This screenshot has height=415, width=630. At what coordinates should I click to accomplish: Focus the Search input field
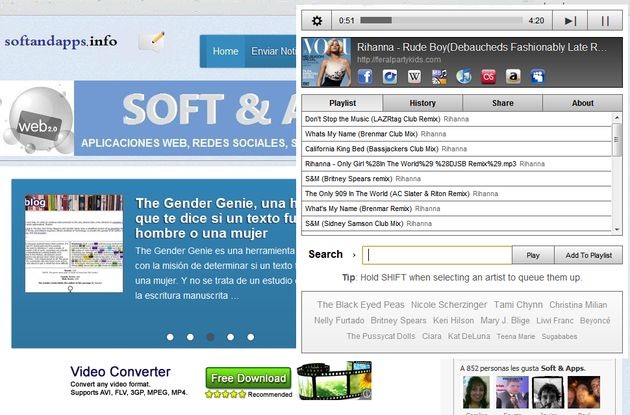click(x=437, y=255)
